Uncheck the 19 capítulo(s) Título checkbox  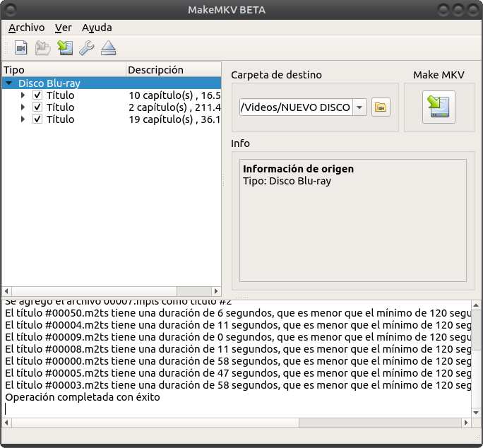tap(37, 119)
